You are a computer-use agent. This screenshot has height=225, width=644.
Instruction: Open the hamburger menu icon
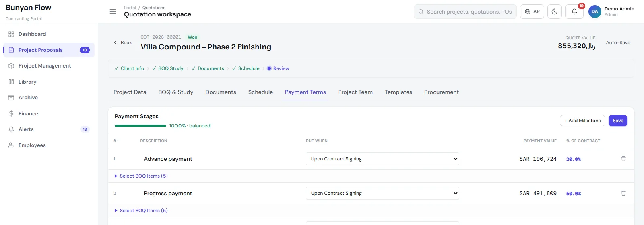click(113, 12)
